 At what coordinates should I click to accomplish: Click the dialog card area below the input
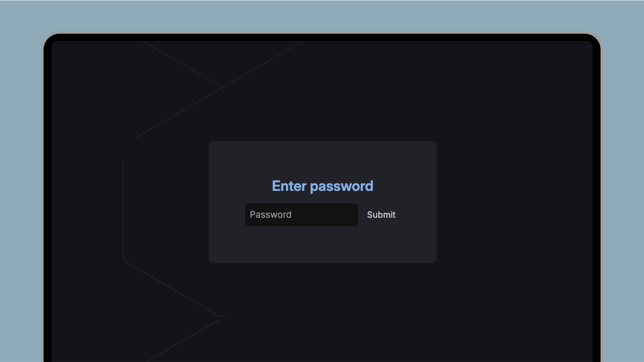pos(323,245)
